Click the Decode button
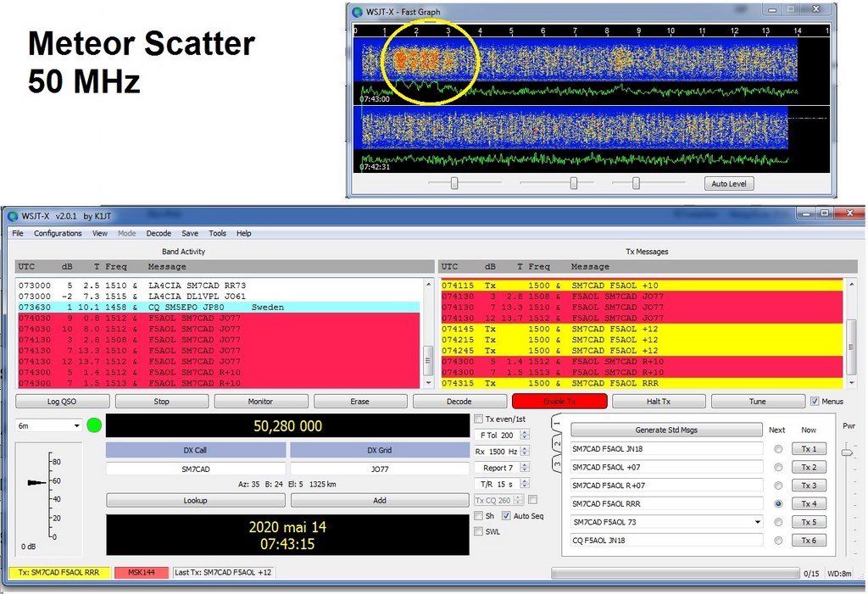 (x=459, y=402)
